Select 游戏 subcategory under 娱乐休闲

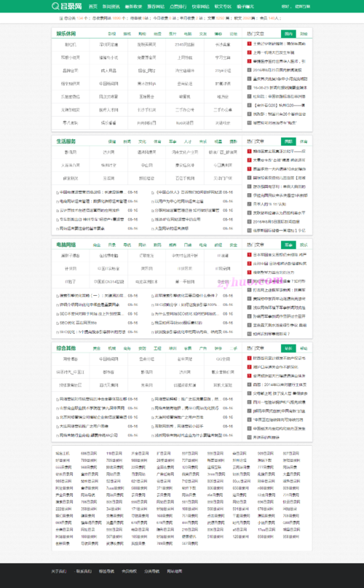click(x=127, y=34)
